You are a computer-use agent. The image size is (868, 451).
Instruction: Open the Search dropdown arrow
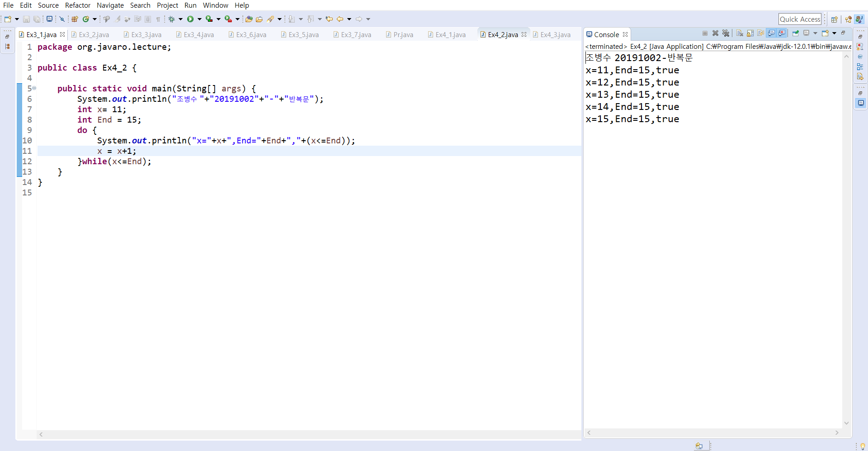point(279,19)
